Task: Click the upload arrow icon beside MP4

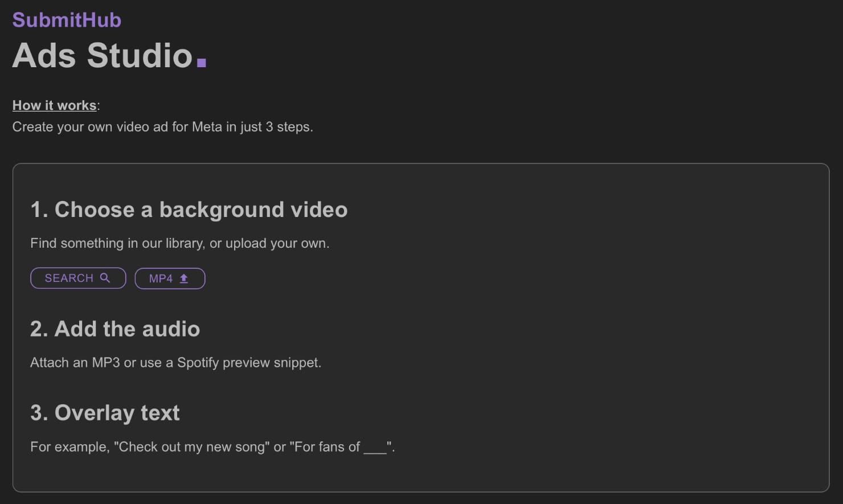Action: pyautogui.click(x=184, y=278)
